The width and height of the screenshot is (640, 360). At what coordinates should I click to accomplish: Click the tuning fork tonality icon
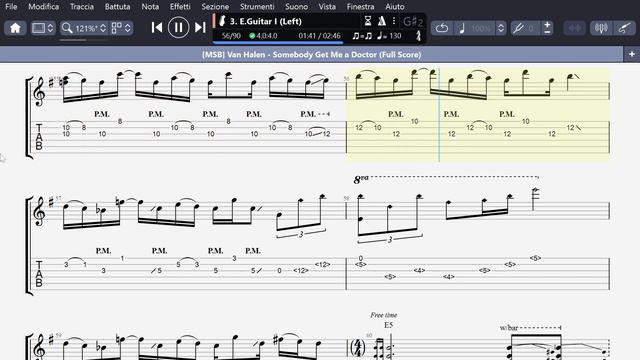(x=518, y=28)
